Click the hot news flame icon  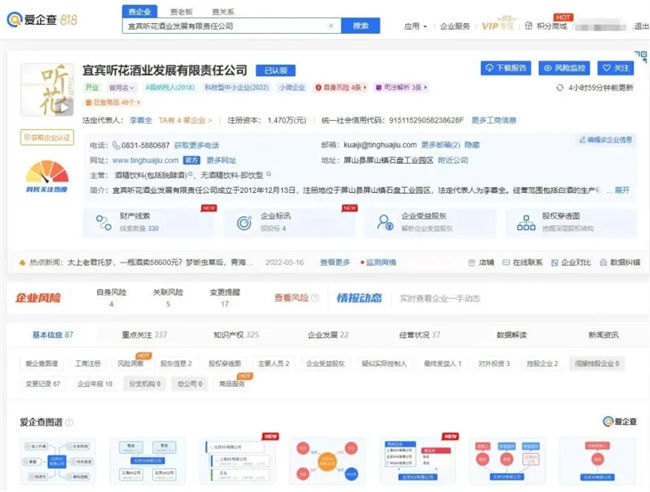(x=22, y=262)
